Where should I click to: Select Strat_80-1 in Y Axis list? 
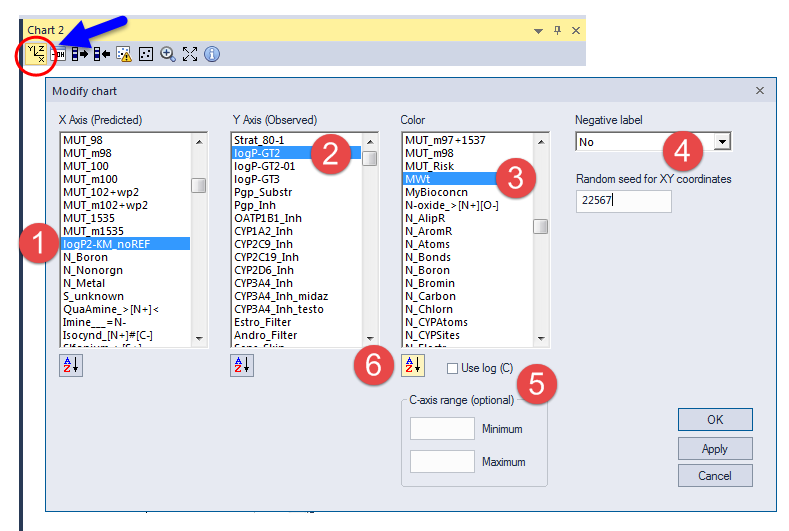[x=296, y=140]
